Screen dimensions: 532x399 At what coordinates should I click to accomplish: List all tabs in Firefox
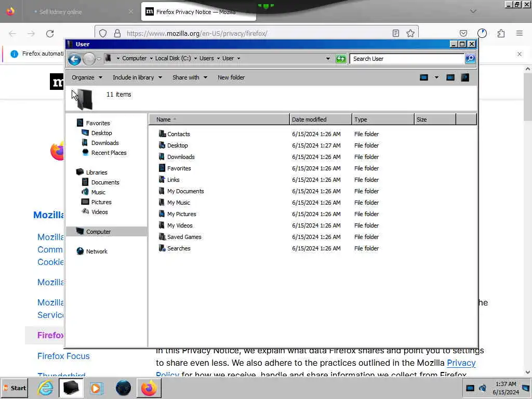tap(473, 11)
